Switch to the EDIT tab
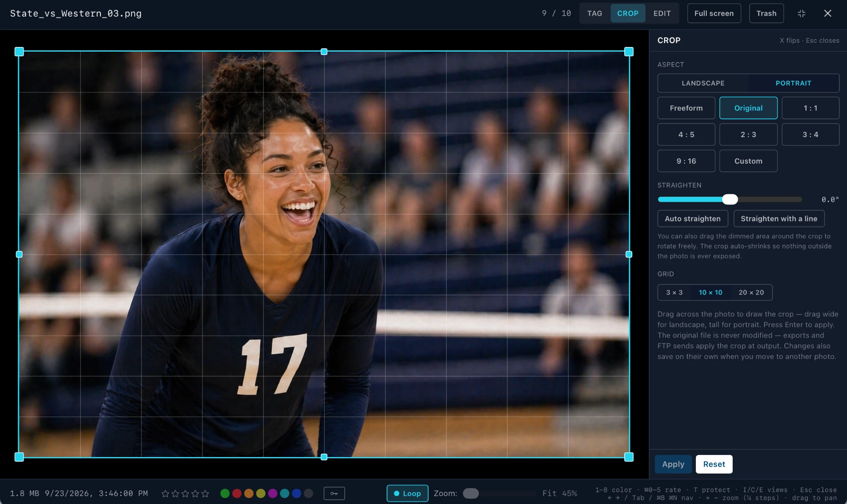The width and height of the screenshot is (847, 504). [x=662, y=14]
